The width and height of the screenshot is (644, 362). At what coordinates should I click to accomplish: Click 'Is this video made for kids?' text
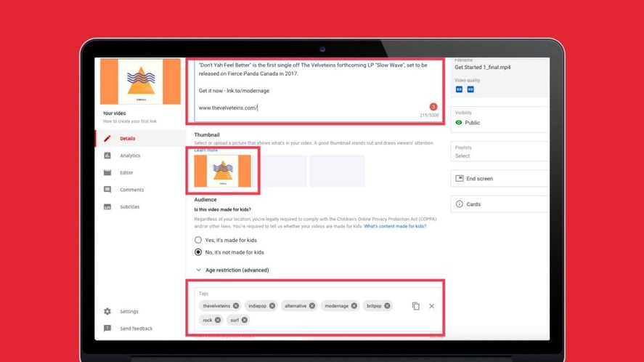coord(223,210)
